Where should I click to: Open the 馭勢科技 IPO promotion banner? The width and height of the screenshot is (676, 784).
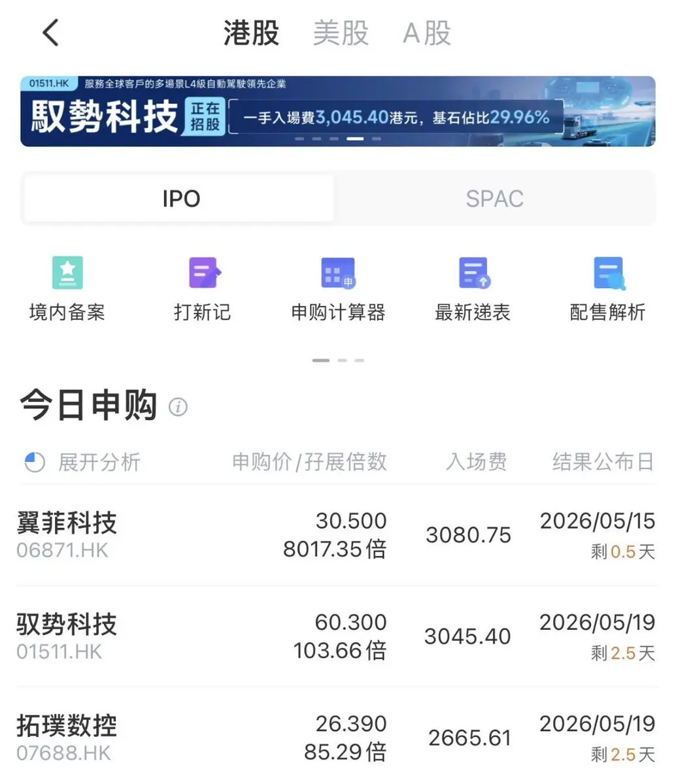[337, 111]
